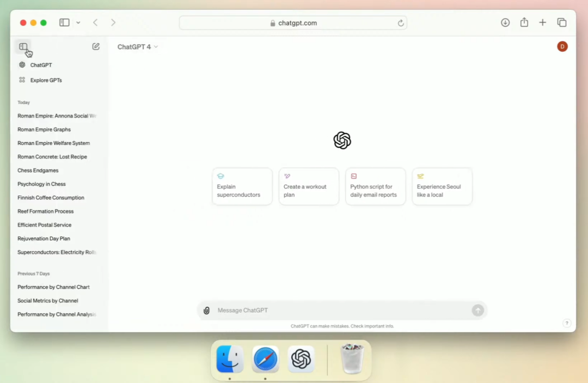Click the OpenAI logo in the chat area
588x383 pixels.
point(342,140)
